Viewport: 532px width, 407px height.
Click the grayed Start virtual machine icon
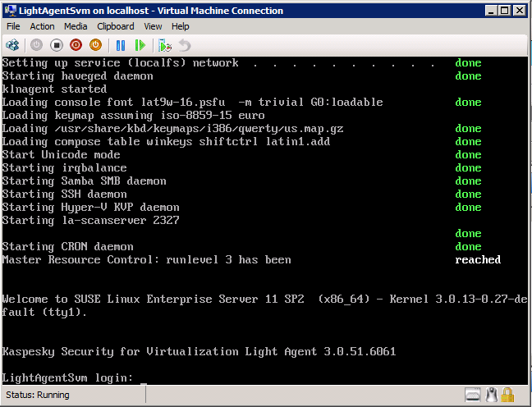(x=36, y=45)
